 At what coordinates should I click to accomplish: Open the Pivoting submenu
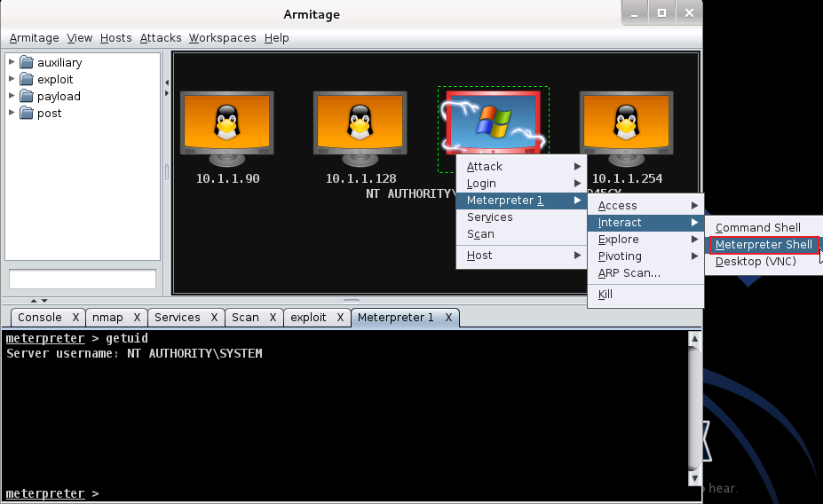coord(645,256)
